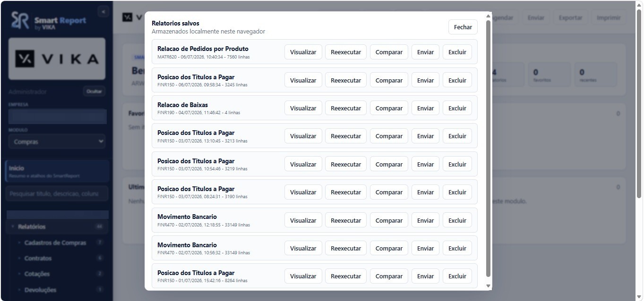Click the Smart Report logo icon

20,21
